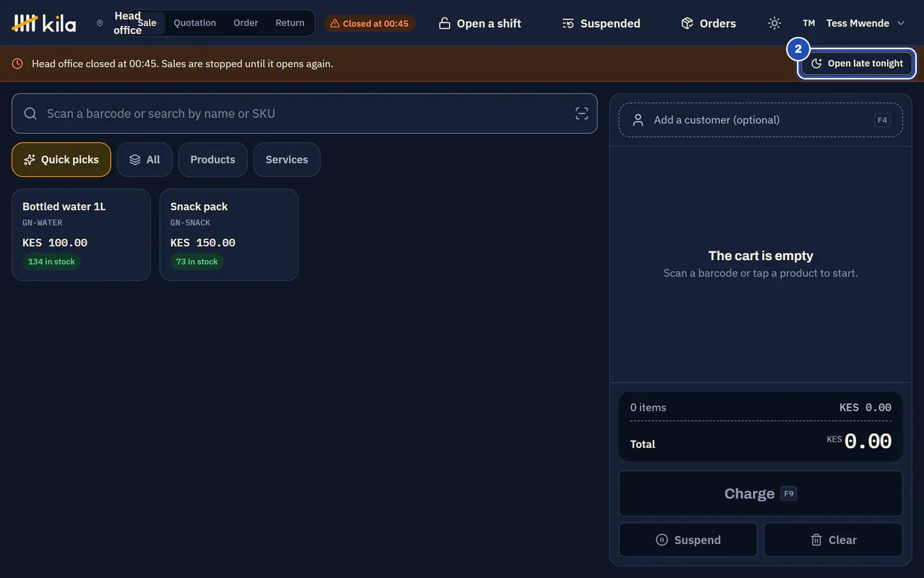Click the clock icon in closed banner
The image size is (924, 578).
[x=17, y=64]
